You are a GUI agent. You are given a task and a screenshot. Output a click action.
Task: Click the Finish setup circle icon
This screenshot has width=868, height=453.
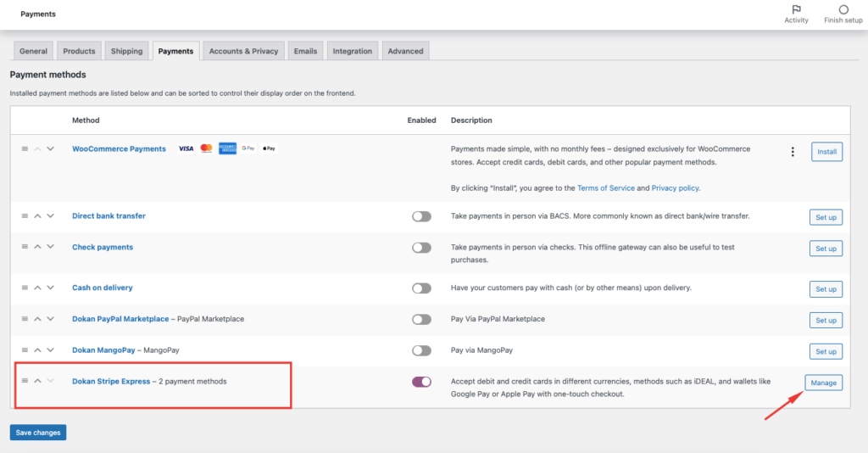843,9
